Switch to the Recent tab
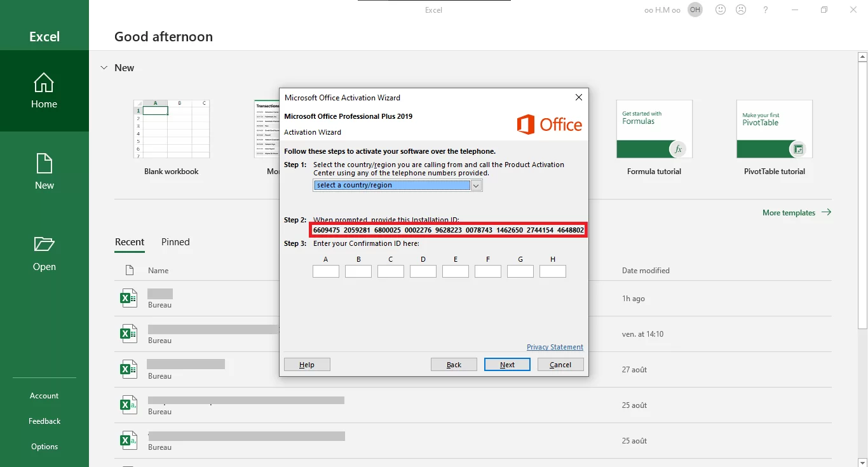This screenshot has width=868, height=467. 130,242
